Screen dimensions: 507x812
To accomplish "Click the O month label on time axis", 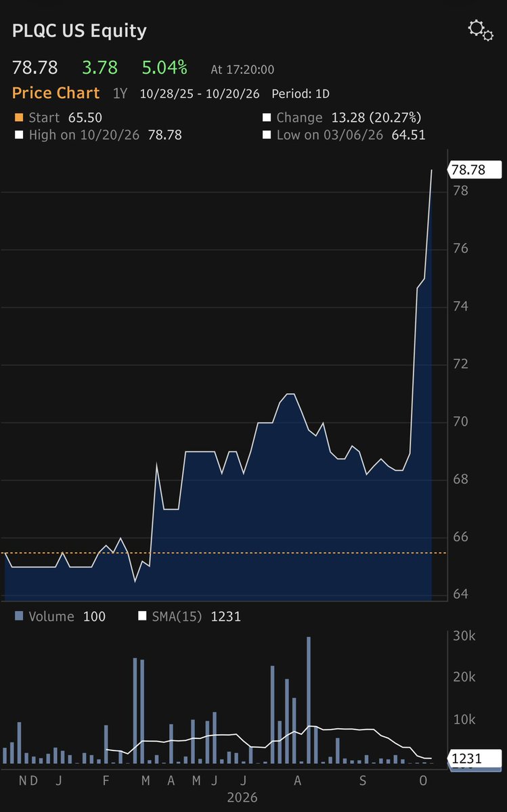I will click(x=424, y=781).
